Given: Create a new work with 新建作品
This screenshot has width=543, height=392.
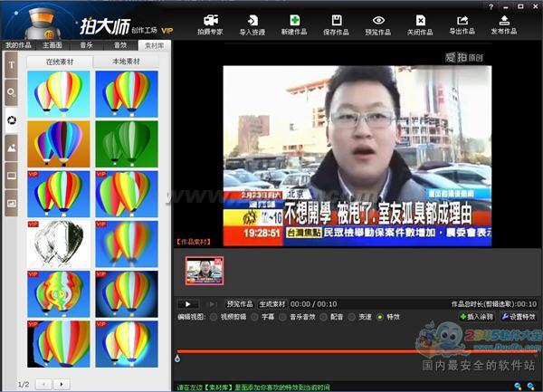Looking at the screenshot, I should [294, 24].
